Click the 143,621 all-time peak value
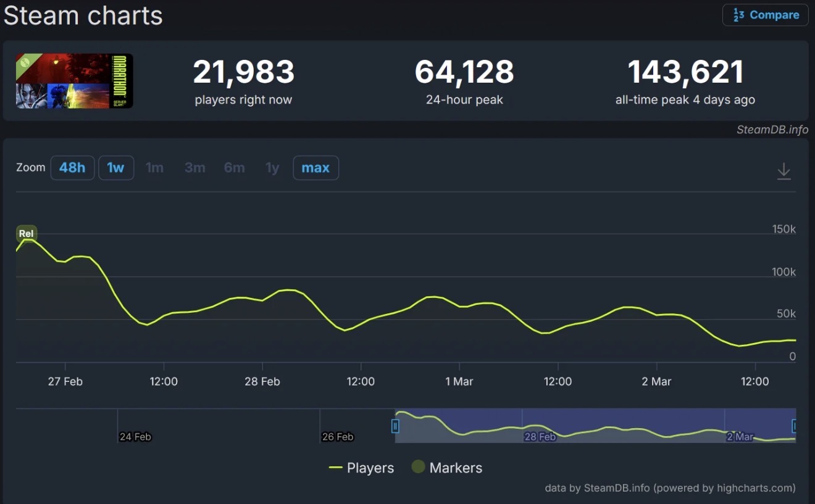815x504 pixels. tap(685, 72)
